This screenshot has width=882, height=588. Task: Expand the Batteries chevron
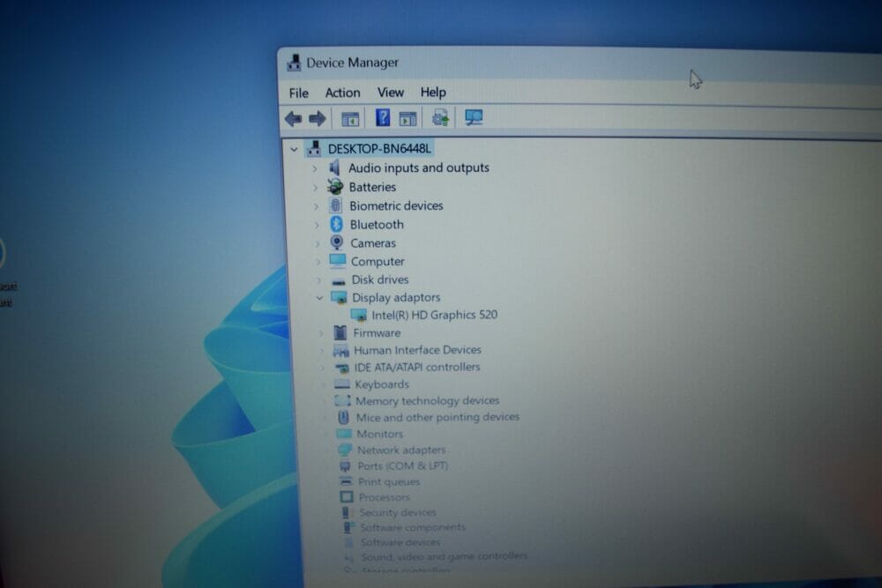tap(315, 187)
